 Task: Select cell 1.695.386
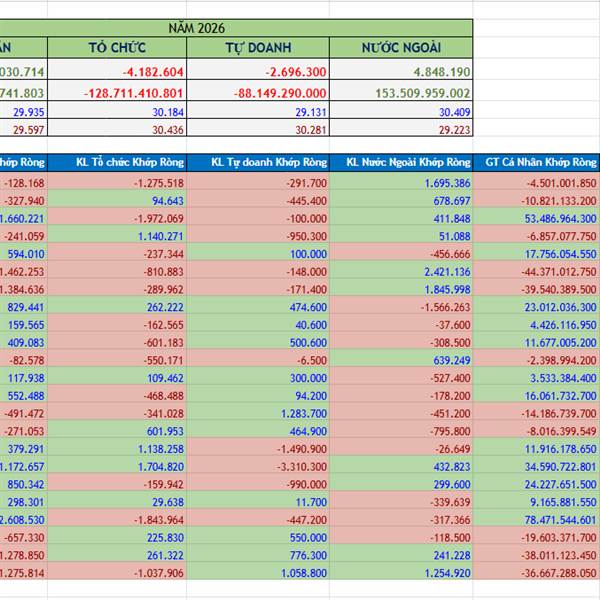pyautogui.click(x=401, y=181)
